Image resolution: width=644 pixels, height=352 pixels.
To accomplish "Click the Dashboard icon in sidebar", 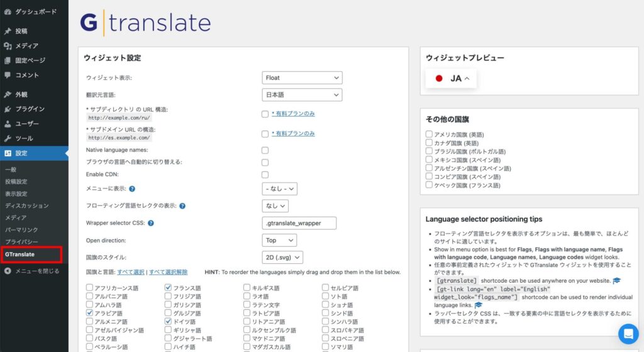I will pyautogui.click(x=8, y=12).
